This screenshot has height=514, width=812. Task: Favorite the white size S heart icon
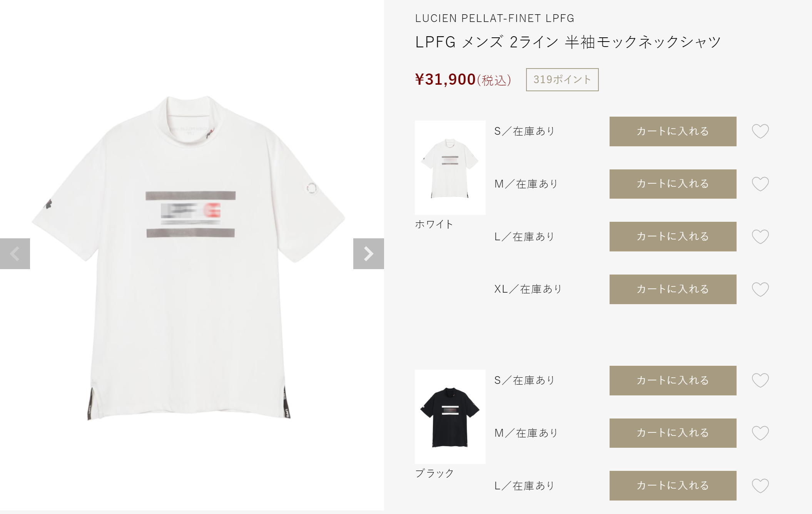(760, 131)
